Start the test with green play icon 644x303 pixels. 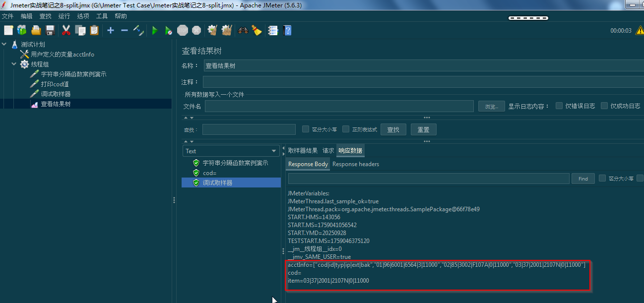pos(155,30)
